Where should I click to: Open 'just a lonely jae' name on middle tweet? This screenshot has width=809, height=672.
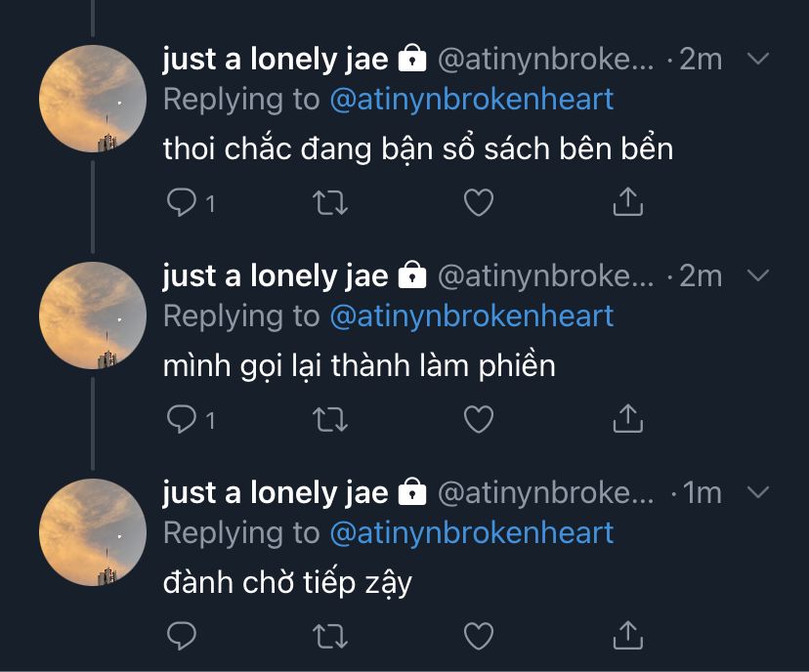tap(275, 275)
